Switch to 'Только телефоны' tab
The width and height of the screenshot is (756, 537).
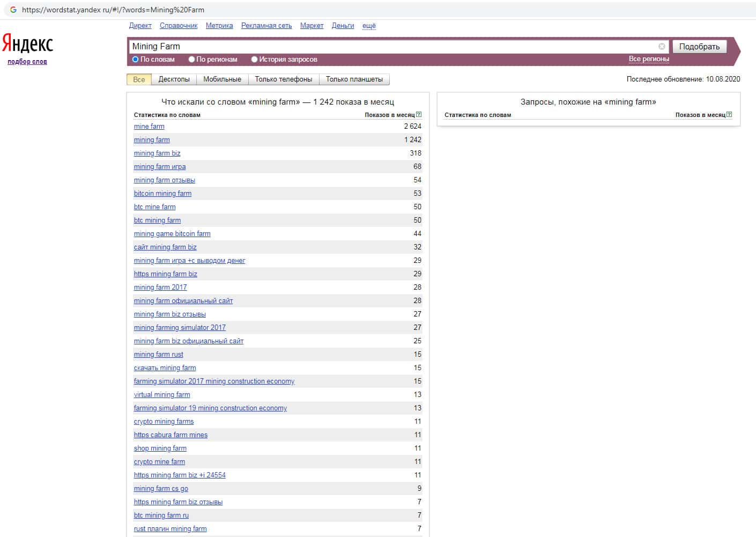283,79
